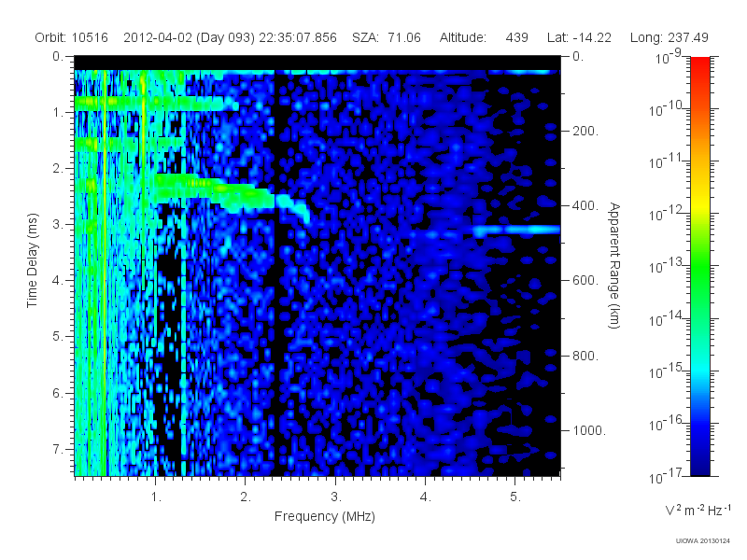Click the '200.' apparent range tick label

(585, 131)
